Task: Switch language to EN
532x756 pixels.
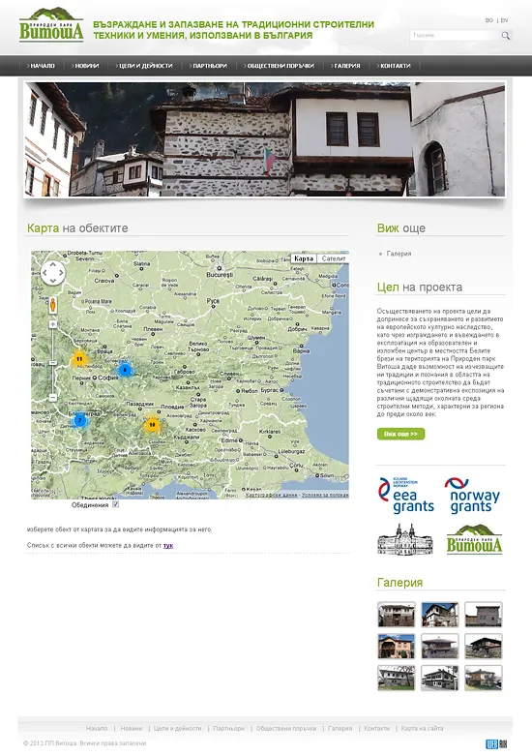Action: (x=504, y=20)
